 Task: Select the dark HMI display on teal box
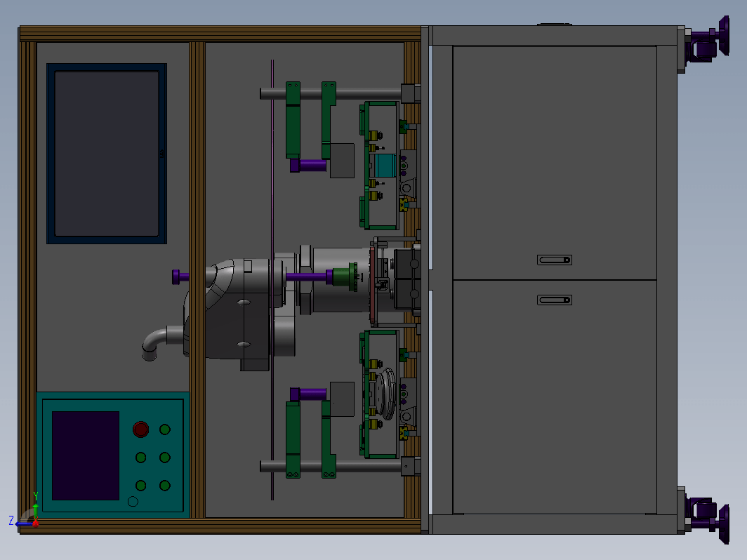(85, 455)
